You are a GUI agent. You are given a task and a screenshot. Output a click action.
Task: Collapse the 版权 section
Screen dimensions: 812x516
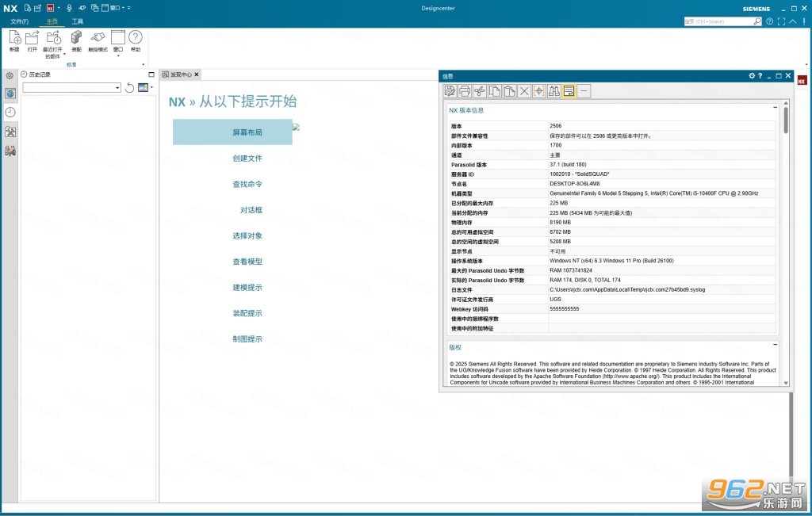click(x=776, y=344)
